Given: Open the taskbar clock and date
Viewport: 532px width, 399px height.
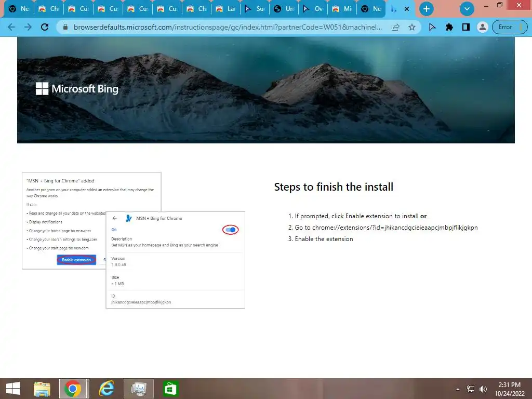Looking at the screenshot, I should click(509, 389).
